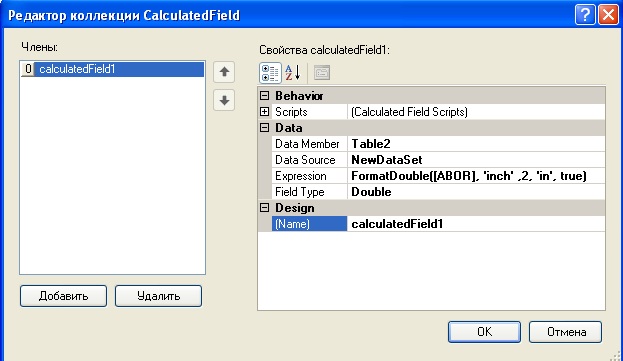Collapse the Behavior category
The width and height of the screenshot is (623, 361).
point(264,96)
